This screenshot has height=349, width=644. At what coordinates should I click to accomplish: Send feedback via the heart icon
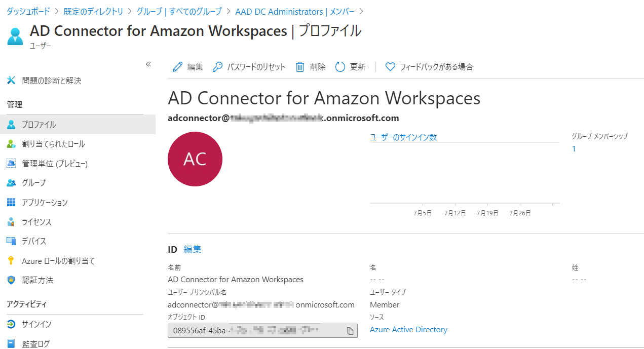[x=429, y=66]
